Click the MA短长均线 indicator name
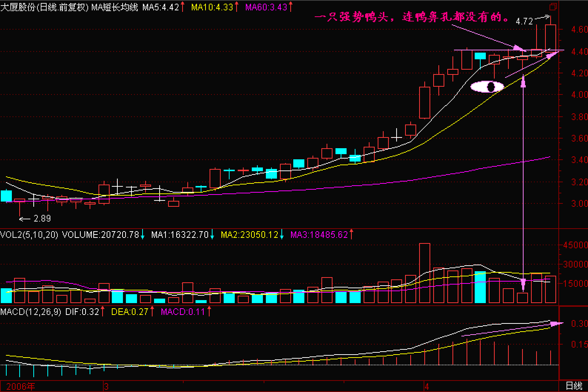 (x=114, y=7)
